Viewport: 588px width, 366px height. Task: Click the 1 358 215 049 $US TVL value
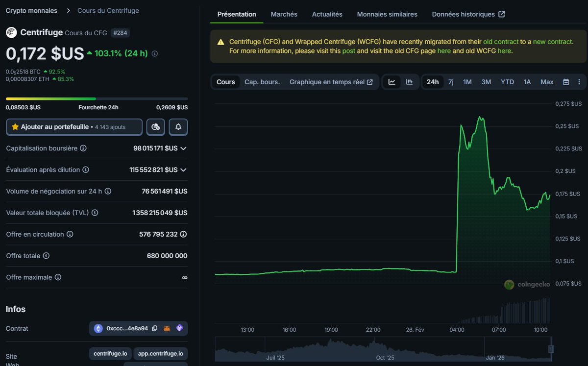(160, 213)
